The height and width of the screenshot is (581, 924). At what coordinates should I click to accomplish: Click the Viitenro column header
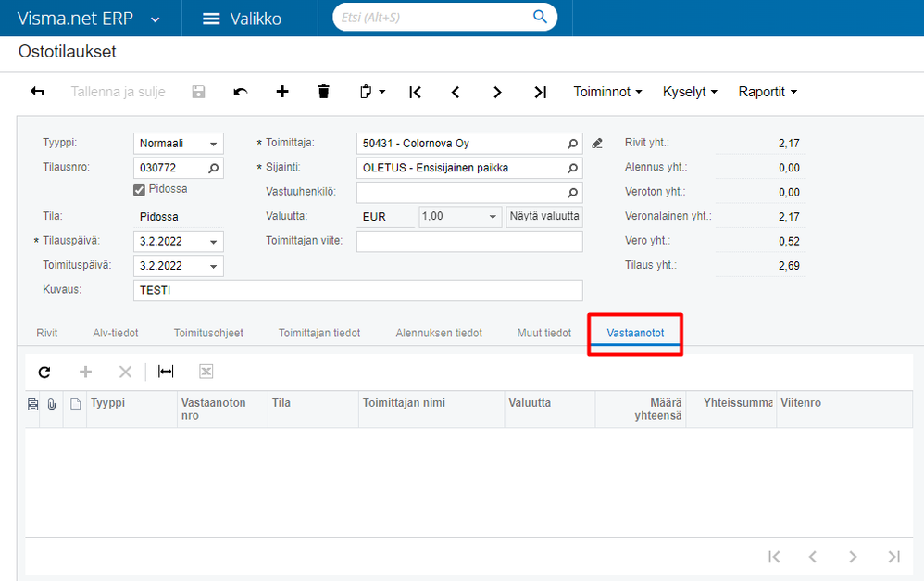coord(844,409)
